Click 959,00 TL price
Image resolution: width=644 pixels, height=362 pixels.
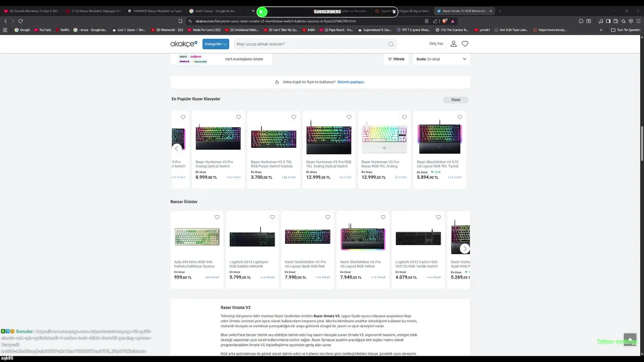pyautogui.click(x=183, y=277)
